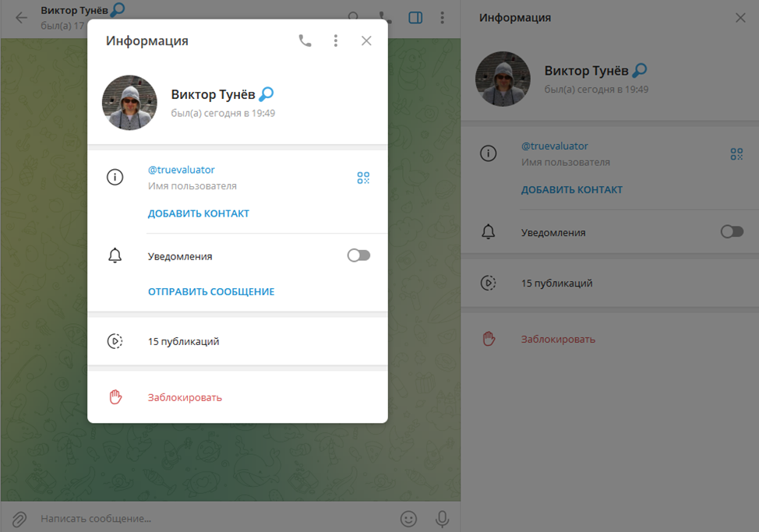The image size is (759, 532).
Task: Toggle Уведомления switch in the side panel
Action: tap(732, 231)
